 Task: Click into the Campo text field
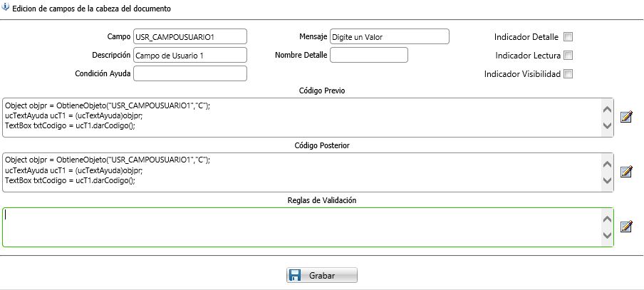click(189, 36)
